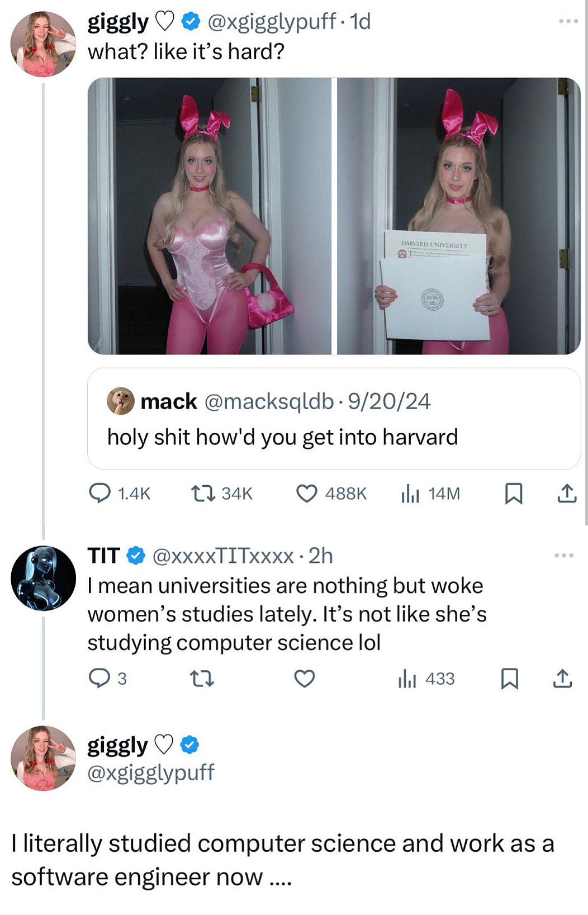
Task: Open reply thread on giggly's main tweet
Action: click(101, 493)
